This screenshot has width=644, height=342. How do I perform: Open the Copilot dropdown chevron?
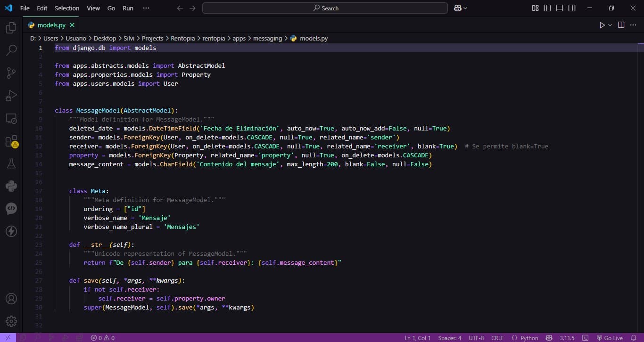pos(466,8)
